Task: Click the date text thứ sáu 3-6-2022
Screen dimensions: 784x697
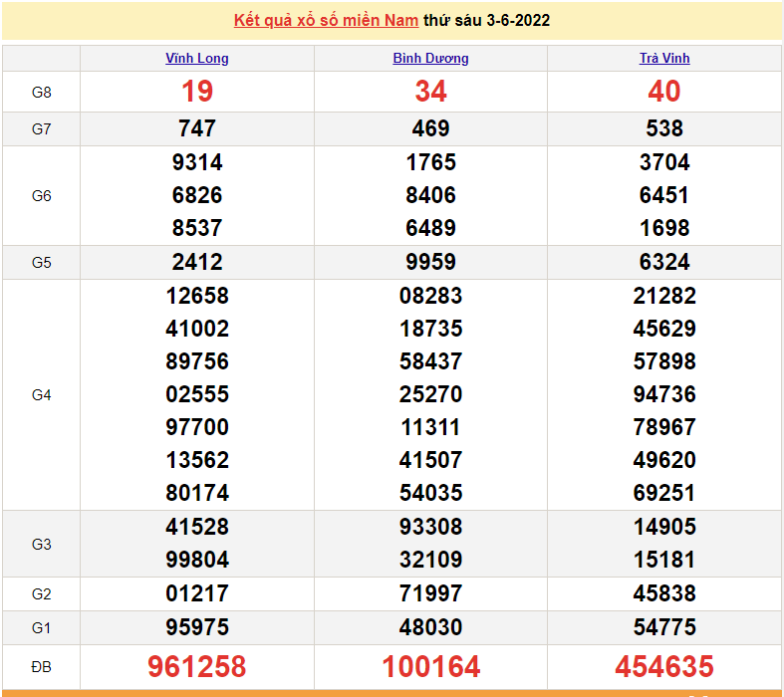Action: (486, 21)
